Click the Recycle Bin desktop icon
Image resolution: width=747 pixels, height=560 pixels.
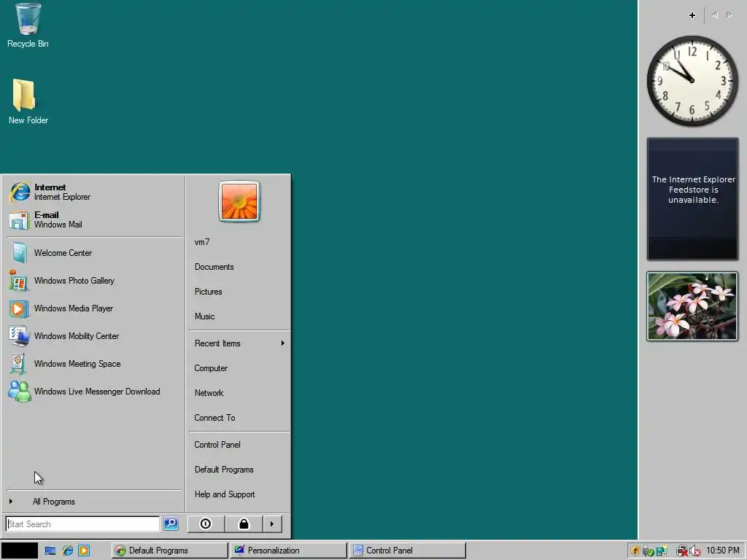28,26
